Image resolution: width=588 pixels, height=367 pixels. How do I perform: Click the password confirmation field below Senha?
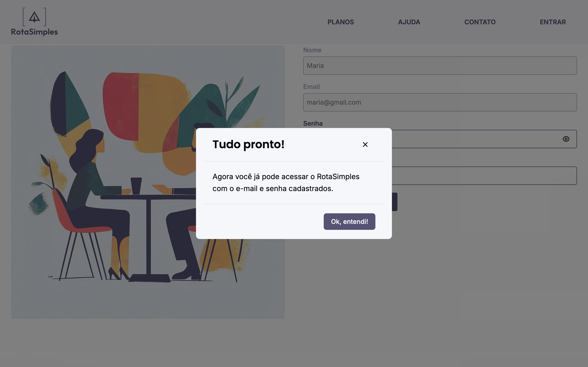483,176
